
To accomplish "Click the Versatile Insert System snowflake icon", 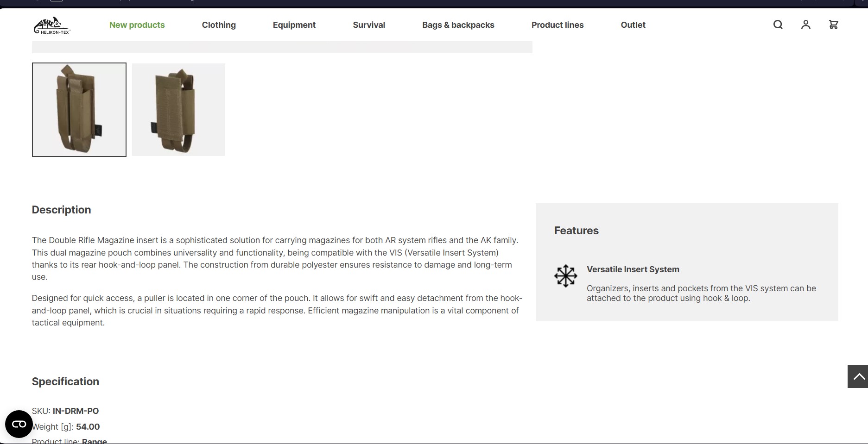I will (566, 276).
